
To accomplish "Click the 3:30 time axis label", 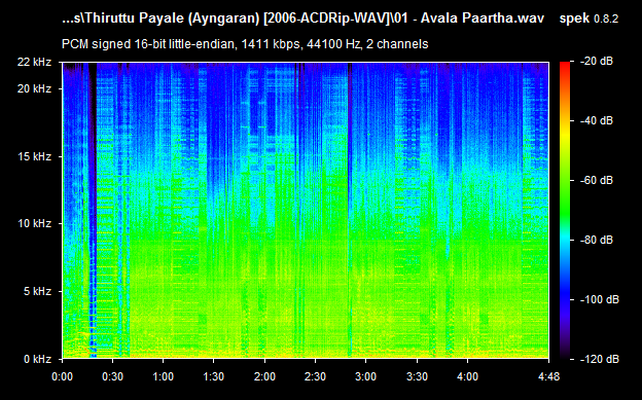I will 417,376.
